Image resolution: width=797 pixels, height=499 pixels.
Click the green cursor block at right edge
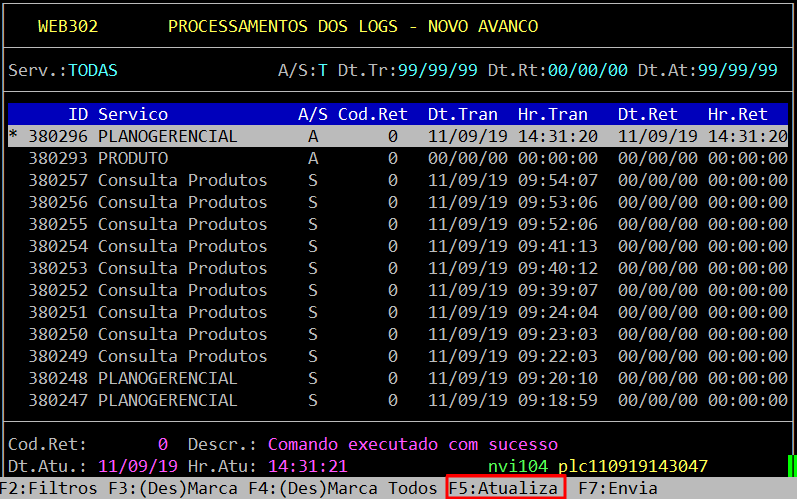[x=791, y=466]
